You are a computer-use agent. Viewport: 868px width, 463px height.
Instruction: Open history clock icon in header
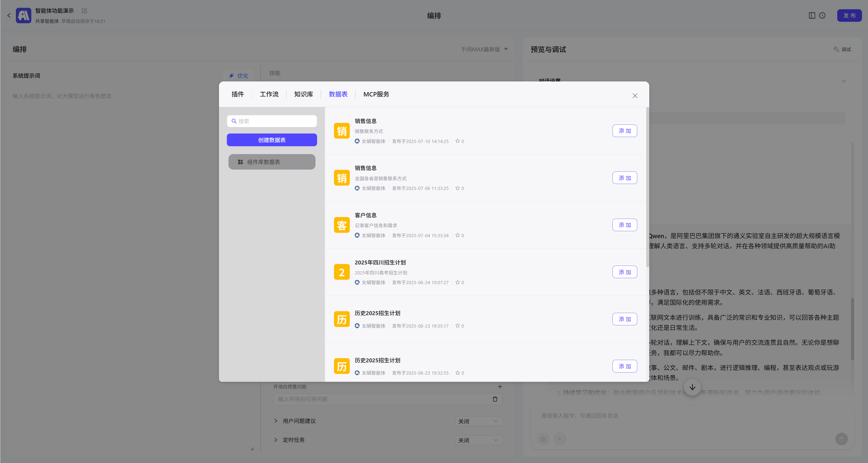pos(822,16)
